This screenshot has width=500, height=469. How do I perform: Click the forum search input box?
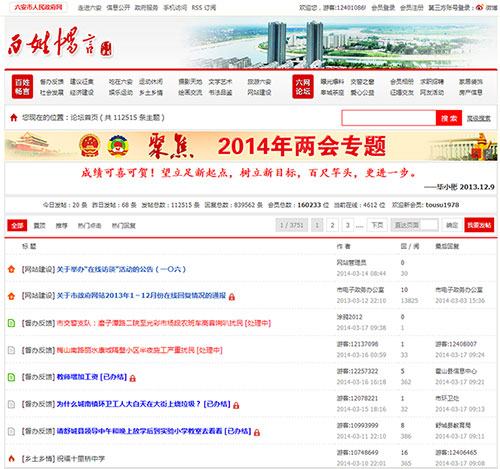(389, 118)
